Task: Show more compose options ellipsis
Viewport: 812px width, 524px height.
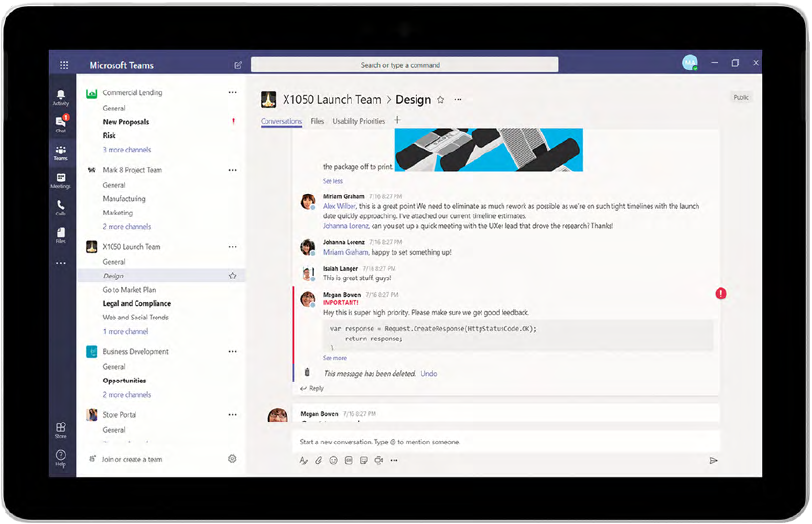Action: point(394,460)
